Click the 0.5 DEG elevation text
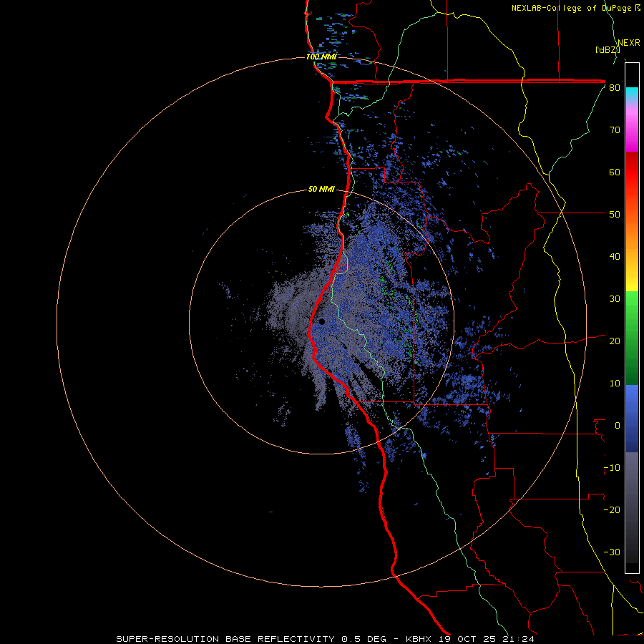This screenshot has height=644, width=644. tap(364, 639)
